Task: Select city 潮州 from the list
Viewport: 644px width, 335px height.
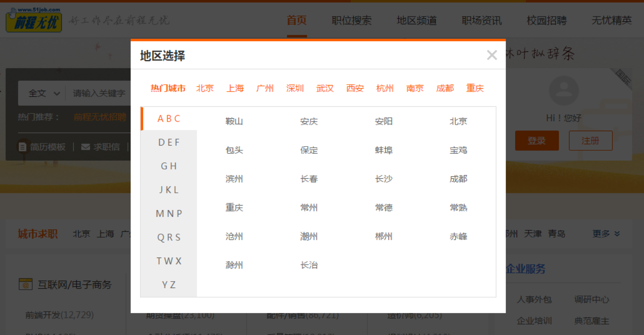Action: point(309,237)
